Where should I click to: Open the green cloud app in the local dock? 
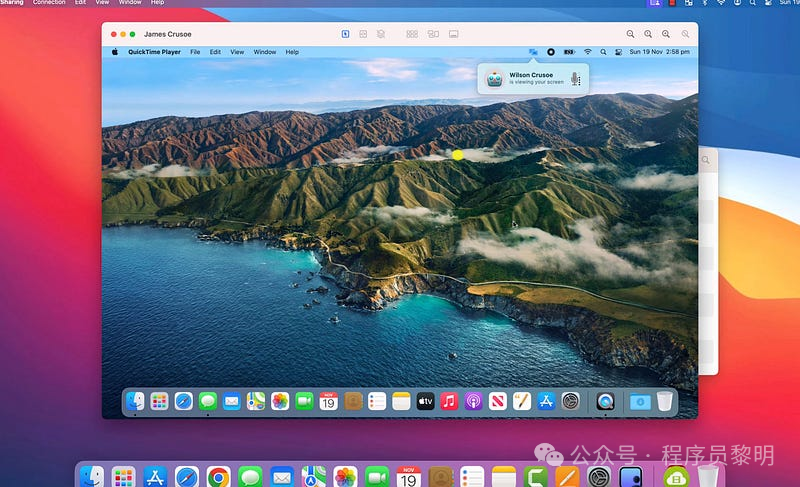tap(676, 477)
